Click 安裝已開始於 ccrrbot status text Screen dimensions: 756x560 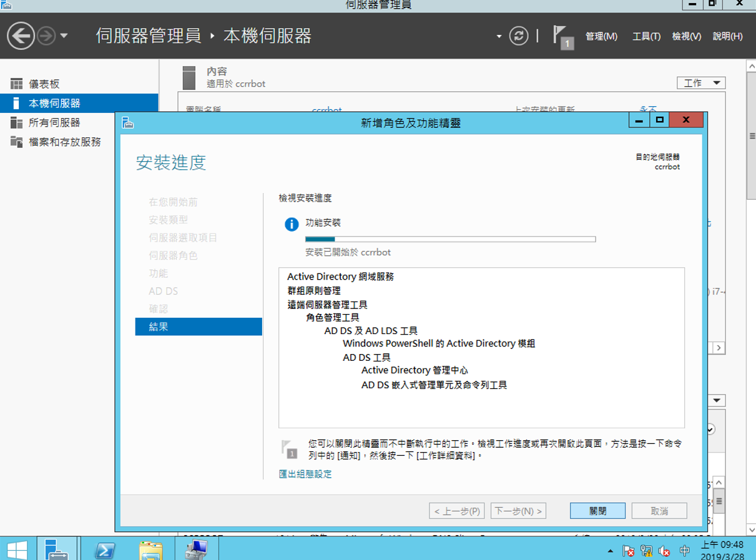pos(348,252)
